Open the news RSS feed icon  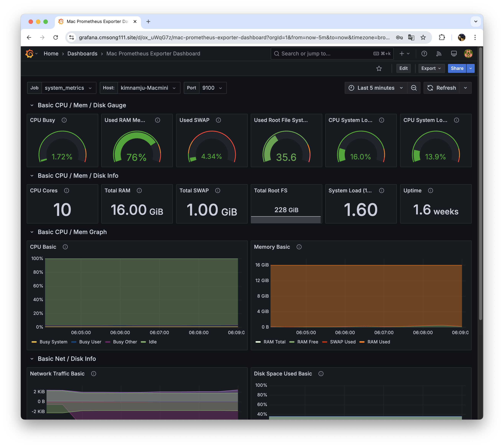click(439, 54)
